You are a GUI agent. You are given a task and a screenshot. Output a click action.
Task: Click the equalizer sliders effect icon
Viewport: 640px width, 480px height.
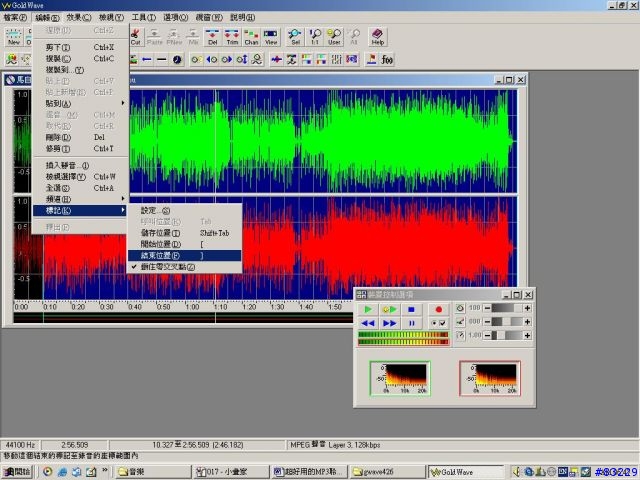coord(336,60)
